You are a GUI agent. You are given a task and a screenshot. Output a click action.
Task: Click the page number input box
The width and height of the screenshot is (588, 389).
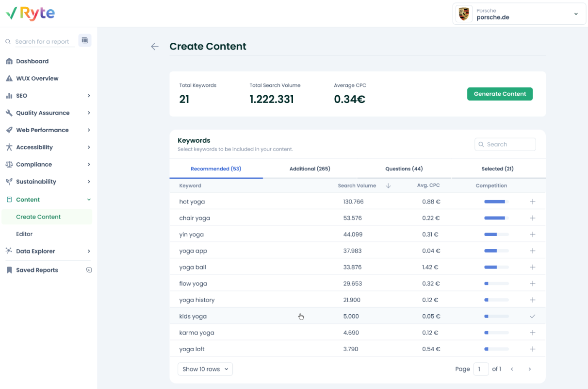tap(481, 369)
